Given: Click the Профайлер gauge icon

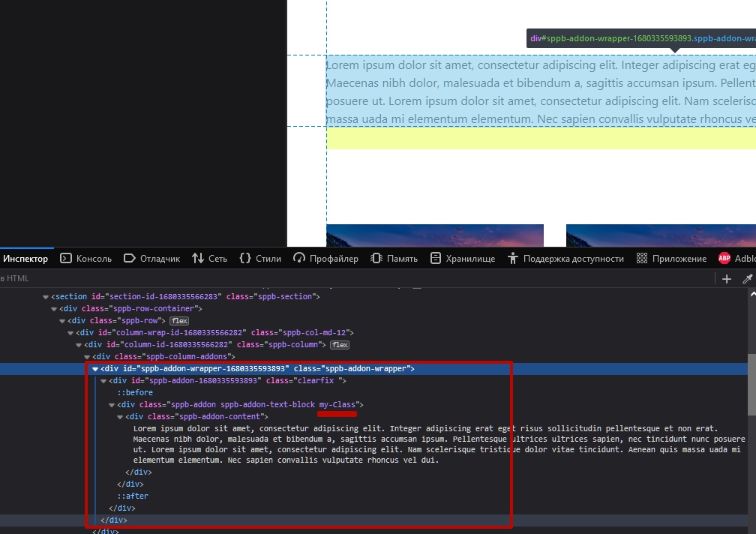Looking at the screenshot, I should pos(300,258).
